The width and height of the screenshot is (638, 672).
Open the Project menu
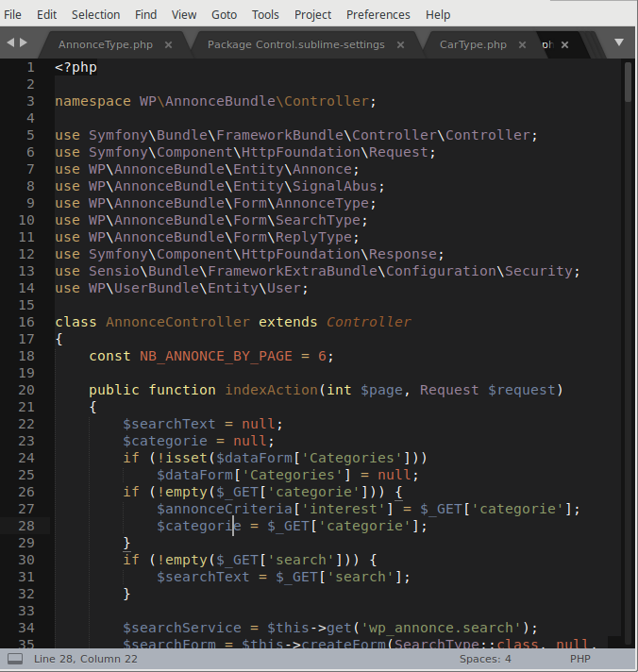[312, 14]
